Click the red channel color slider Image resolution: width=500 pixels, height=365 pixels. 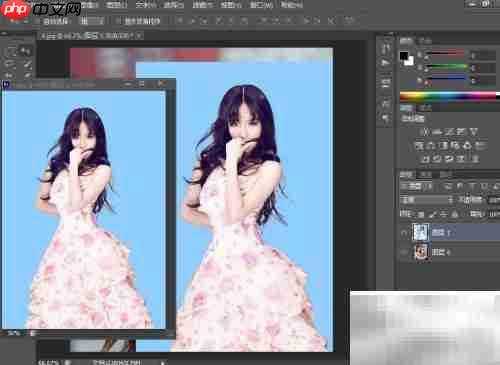click(445, 53)
